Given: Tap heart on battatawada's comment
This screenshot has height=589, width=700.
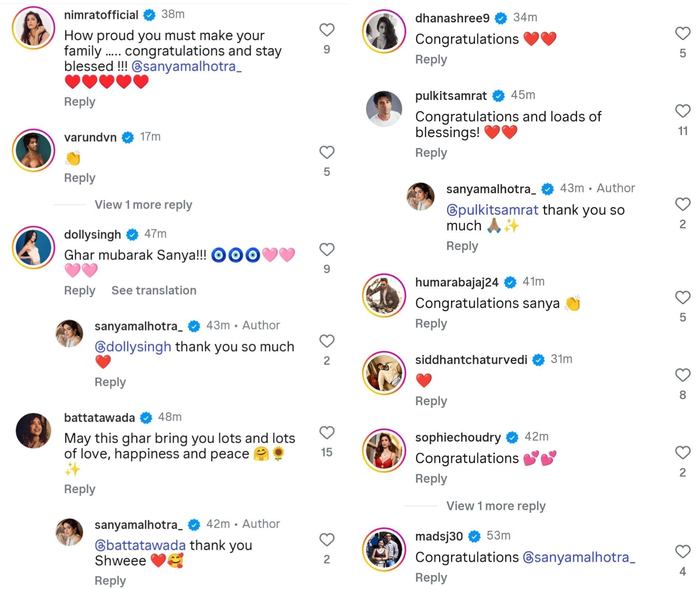Looking at the screenshot, I should (326, 432).
